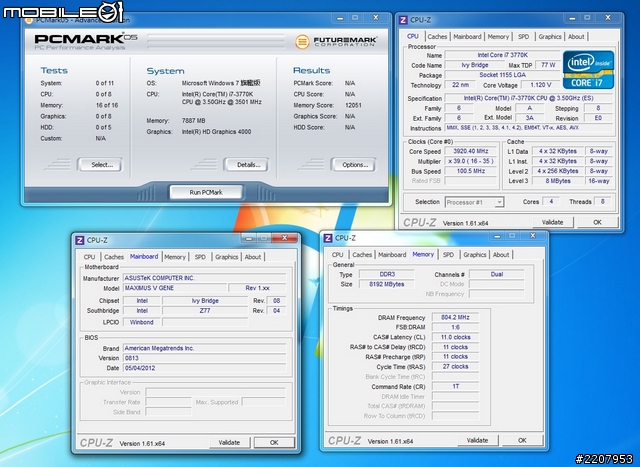Click the CPU-Z icon in the Mainboard window title bar
The width and height of the screenshot is (640, 467).
[80, 240]
